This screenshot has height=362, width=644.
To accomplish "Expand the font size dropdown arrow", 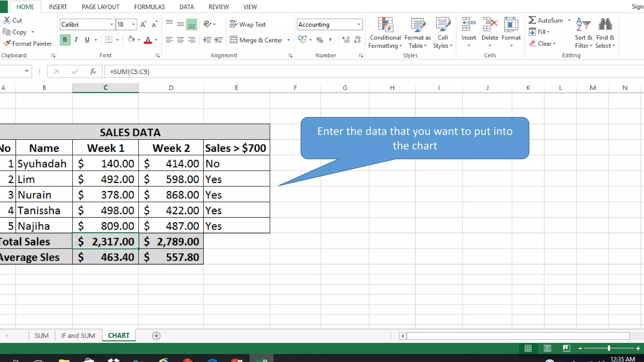I will (133, 25).
